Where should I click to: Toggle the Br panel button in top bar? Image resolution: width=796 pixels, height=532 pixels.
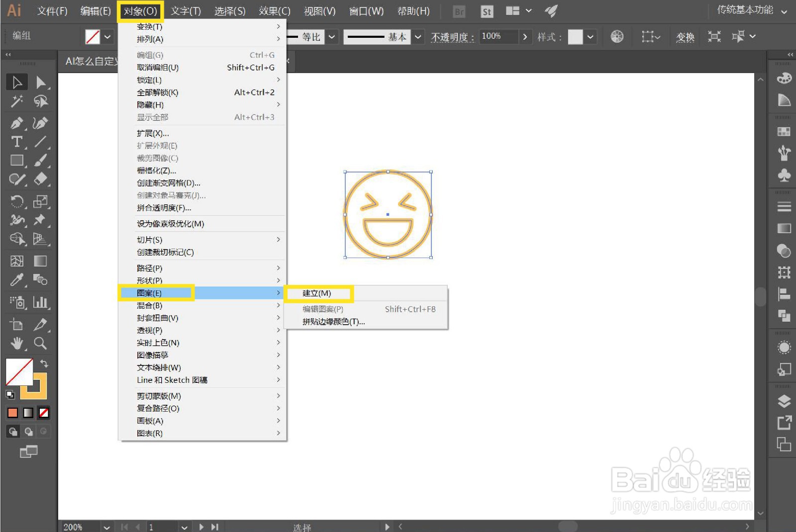[x=458, y=11]
